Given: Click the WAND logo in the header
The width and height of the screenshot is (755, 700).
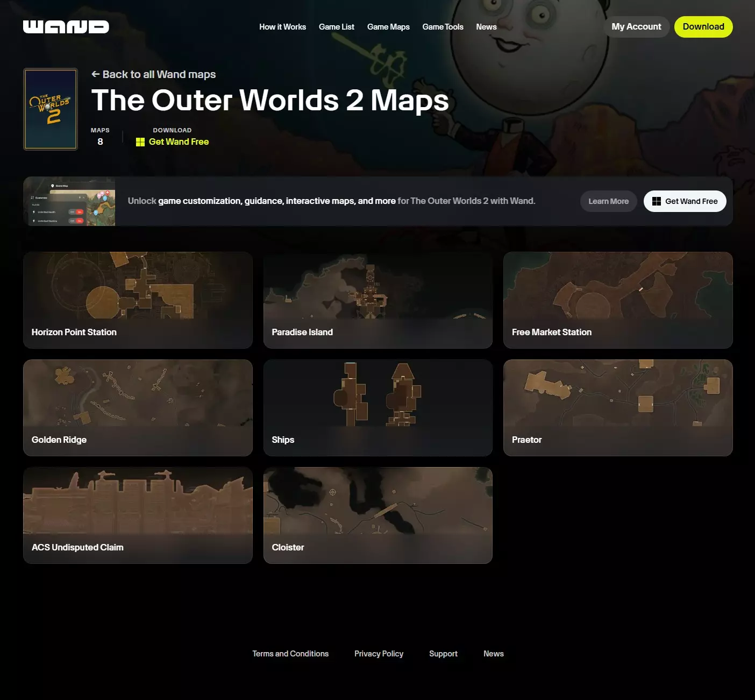Looking at the screenshot, I should tap(66, 27).
